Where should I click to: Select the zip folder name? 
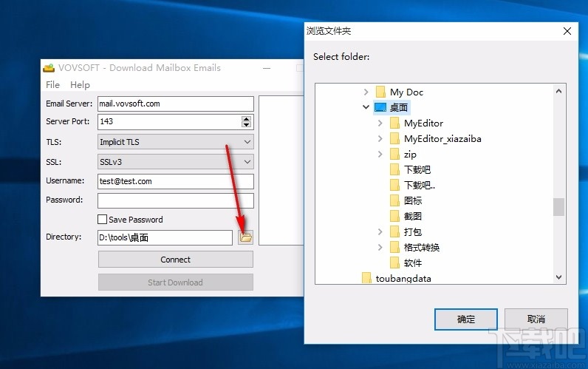tap(410, 155)
